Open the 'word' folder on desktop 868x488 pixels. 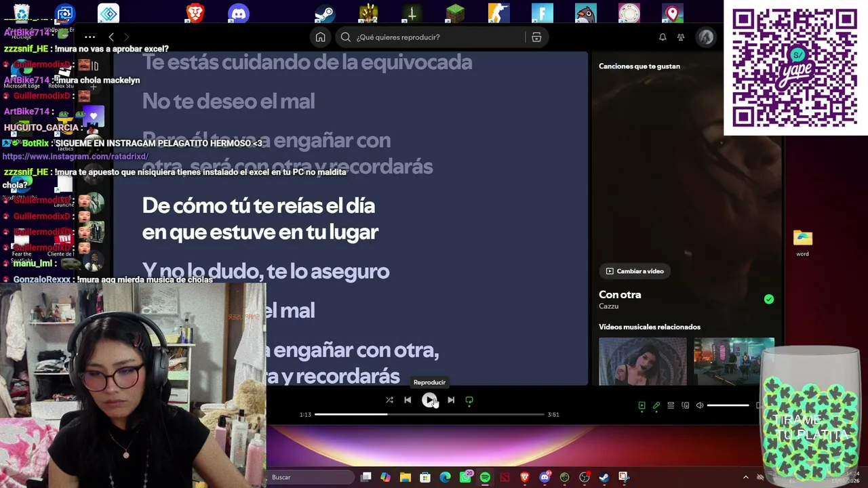pos(803,243)
